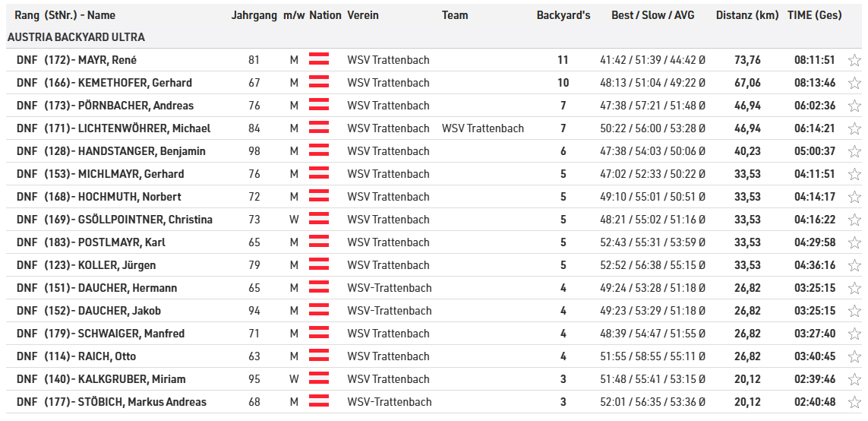Open LICHTENWÖHRER, Michael entry
The height and width of the screenshot is (421, 868).
tap(144, 128)
